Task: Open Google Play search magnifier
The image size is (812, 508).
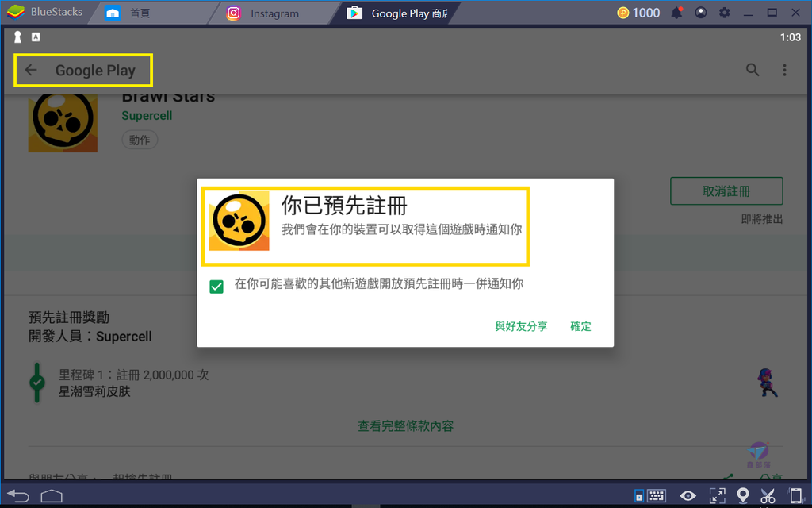Action: [x=753, y=70]
